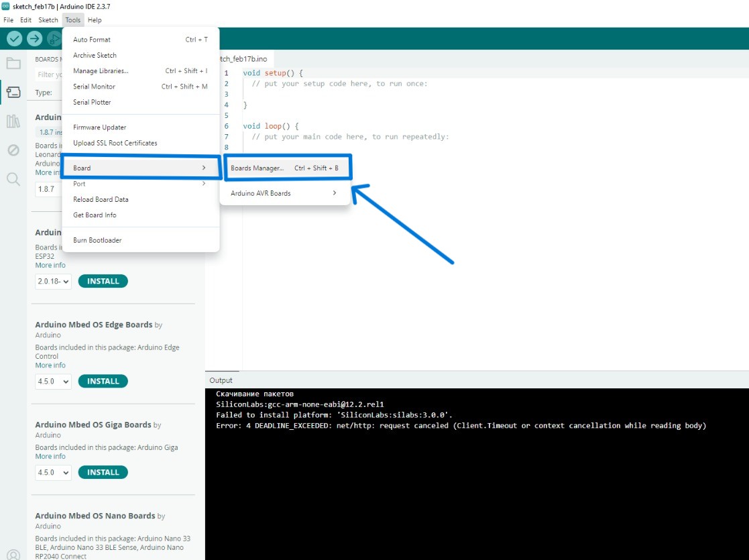Install the Arduino ESP32 boards package
749x560 pixels.
103,281
